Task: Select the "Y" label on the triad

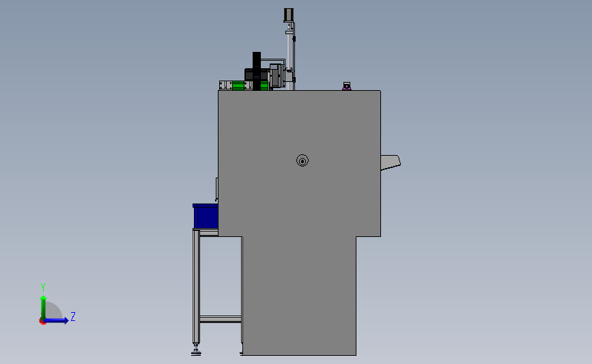Action: tap(43, 288)
